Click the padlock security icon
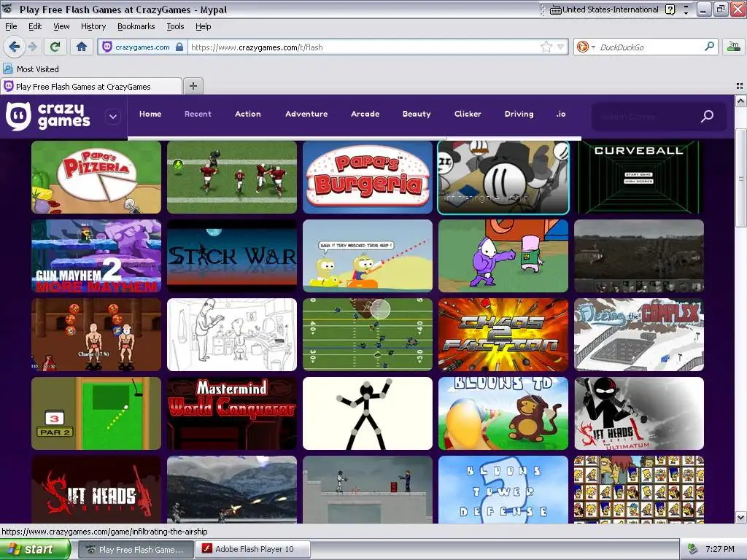747x560 pixels. click(179, 47)
